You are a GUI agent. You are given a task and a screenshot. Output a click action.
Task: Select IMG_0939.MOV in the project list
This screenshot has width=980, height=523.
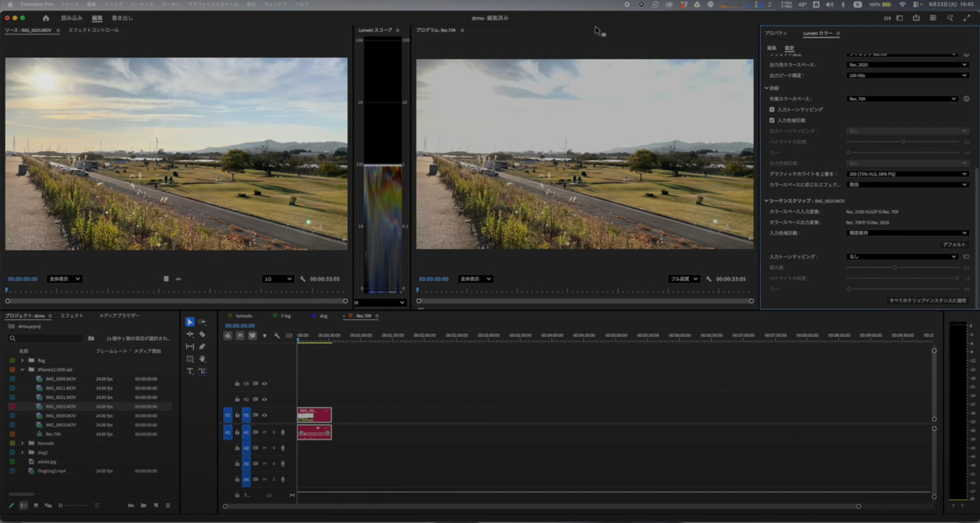60,416
